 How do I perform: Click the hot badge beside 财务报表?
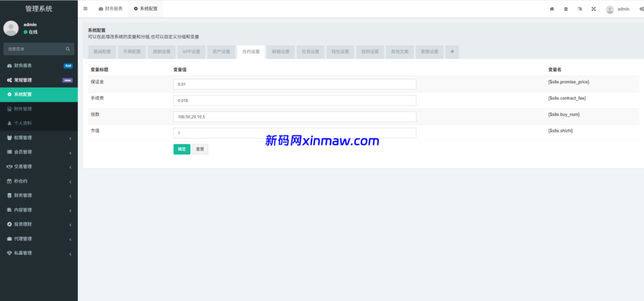pos(68,65)
